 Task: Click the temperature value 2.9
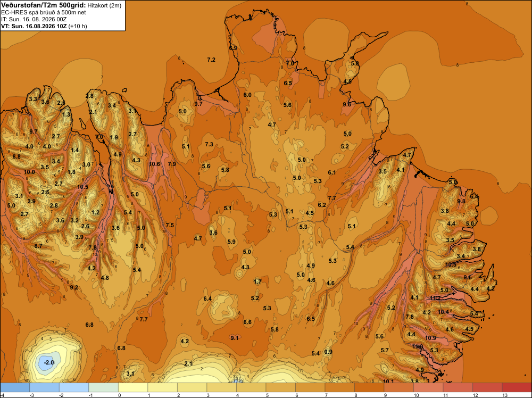tap(31, 202)
